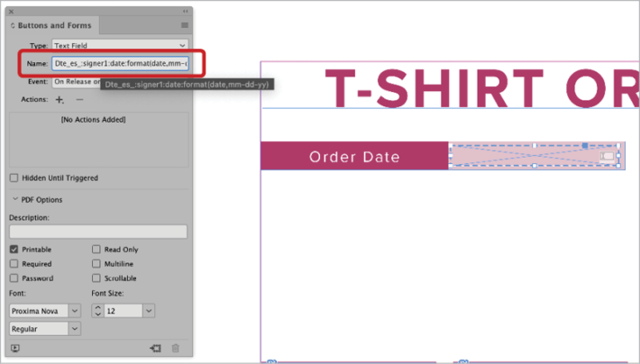The image size is (640, 364).
Task: Open the Type dropdown showing Text Field
Action: (x=120, y=45)
